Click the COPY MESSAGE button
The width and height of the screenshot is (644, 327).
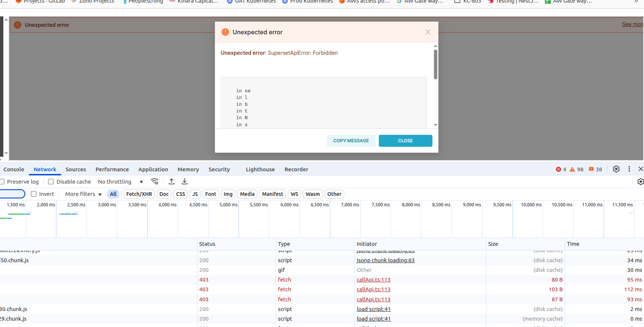coord(351,141)
